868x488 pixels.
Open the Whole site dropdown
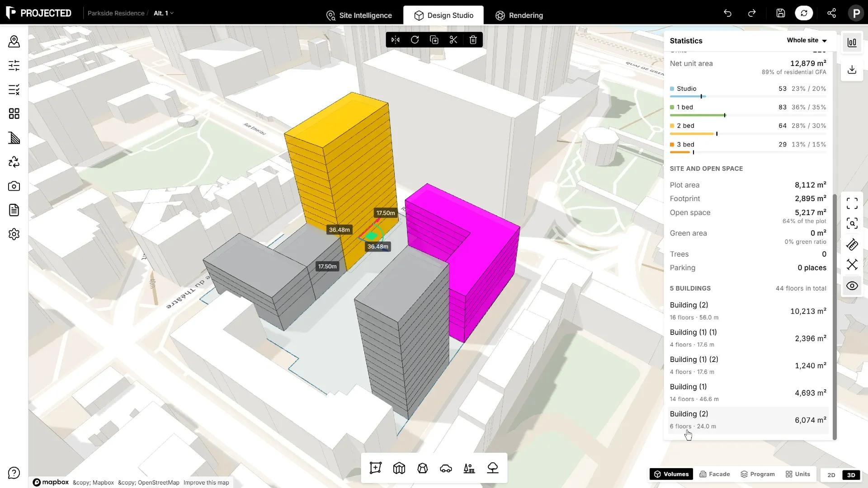tap(807, 40)
